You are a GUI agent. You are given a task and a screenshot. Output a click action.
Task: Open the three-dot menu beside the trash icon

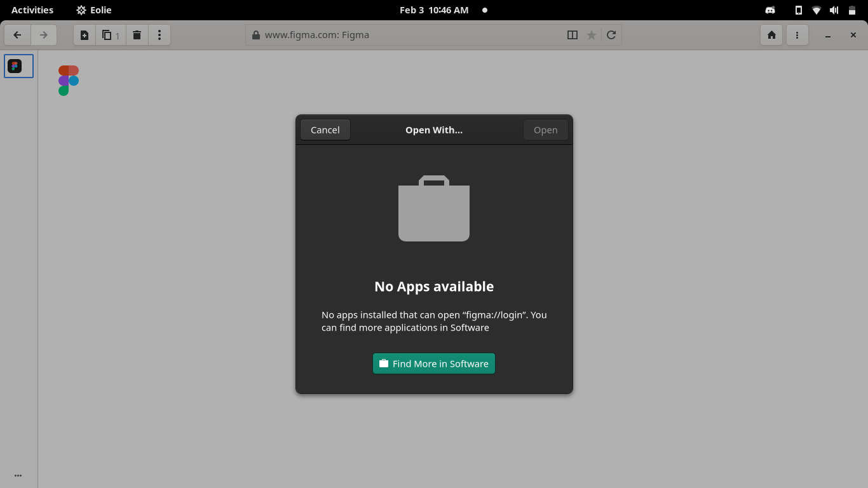click(x=159, y=35)
